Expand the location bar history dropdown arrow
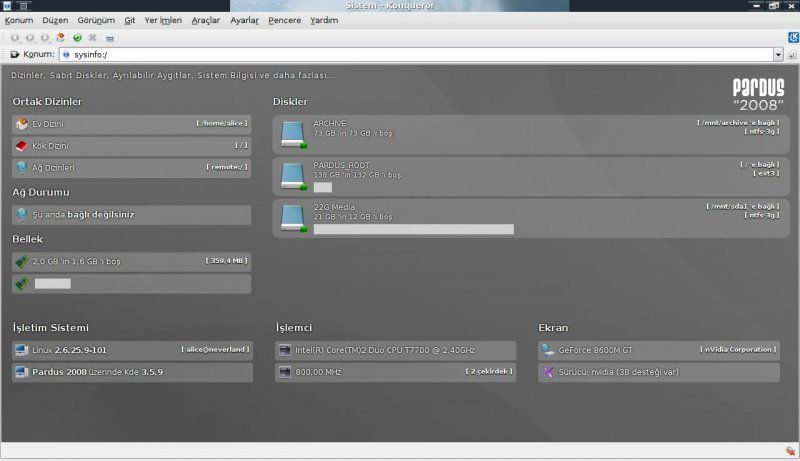The height and width of the screenshot is (461, 800). pyautogui.click(x=778, y=54)
